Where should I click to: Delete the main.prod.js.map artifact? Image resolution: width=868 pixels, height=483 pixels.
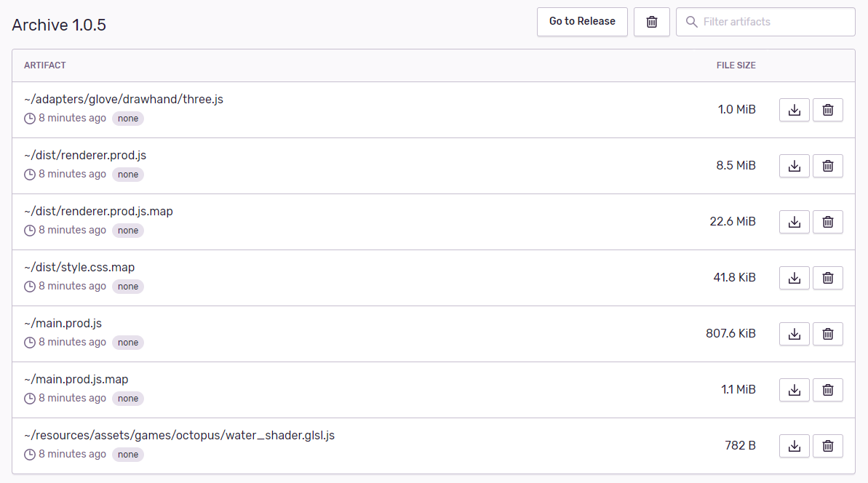point(827,389)
